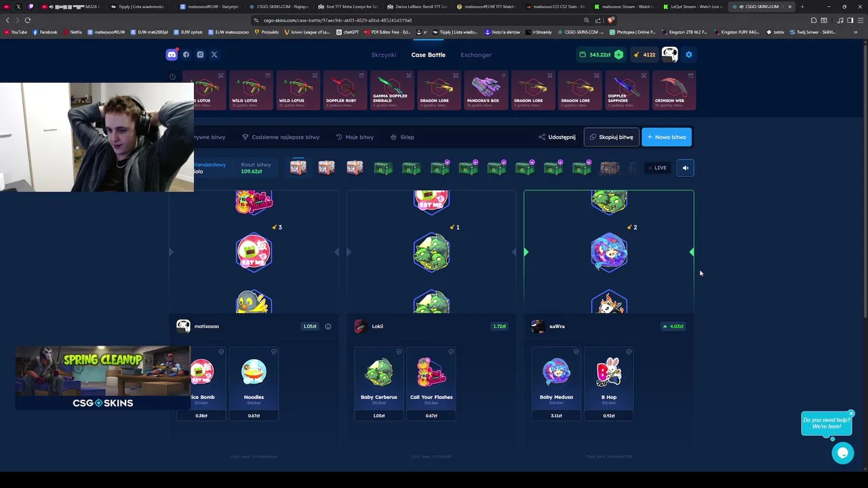Select the Crimson Web drop card
868x488 pixels.
click(x=673, y=90)
